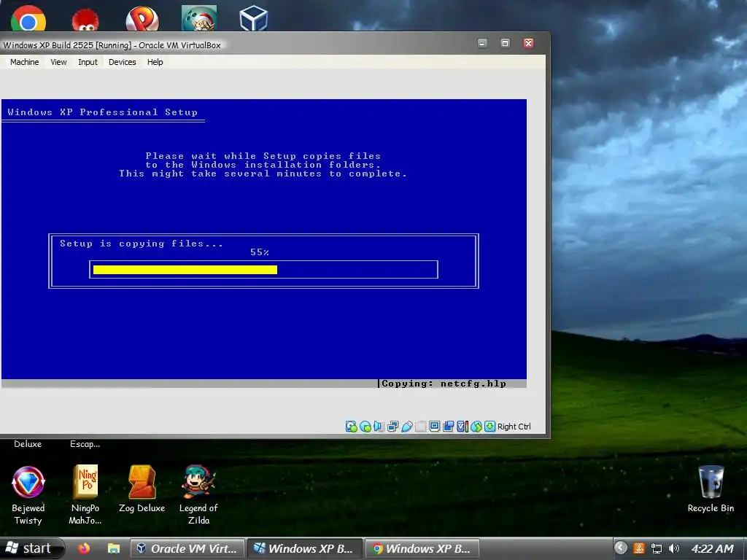
Task: Click the USB devices status icon
Action: click(406, 426)
